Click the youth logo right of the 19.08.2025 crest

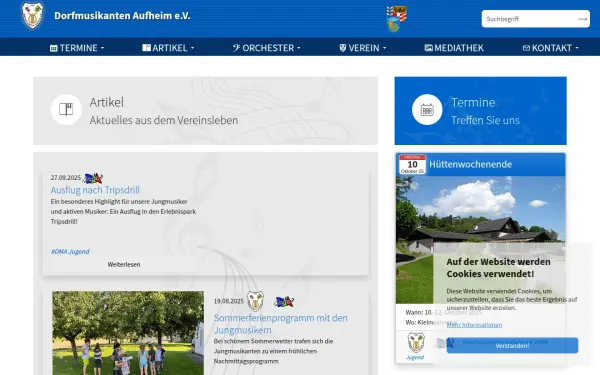[284, 302]
